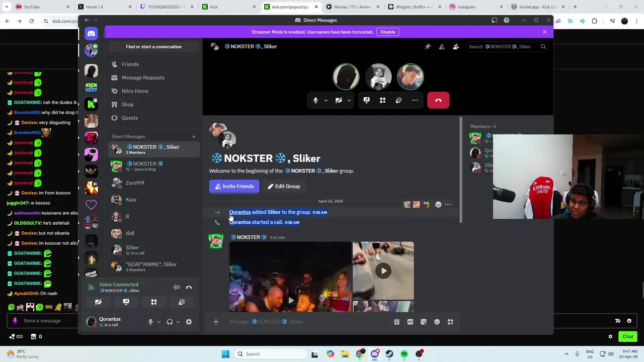Focus the Search NOKSTER, Sliker field
This screenshot has width=644, height=362.
(506, 47)
